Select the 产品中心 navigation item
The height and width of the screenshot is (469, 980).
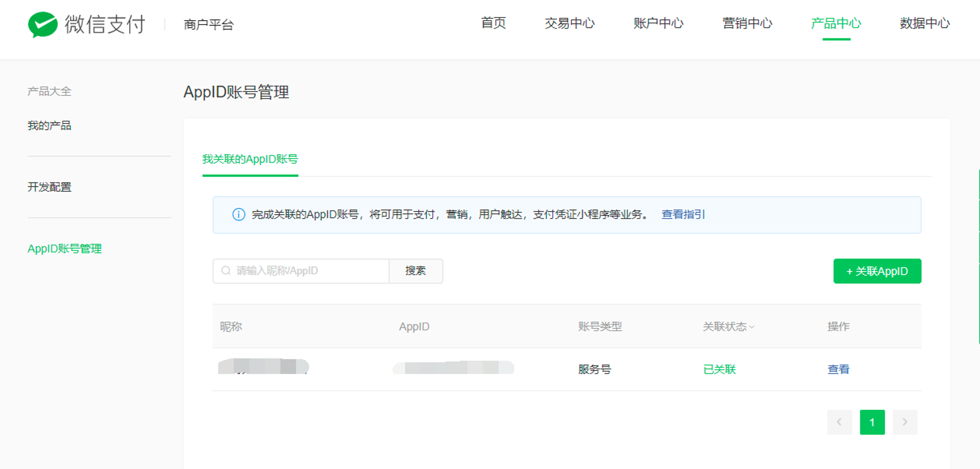(x=836, y=23)
